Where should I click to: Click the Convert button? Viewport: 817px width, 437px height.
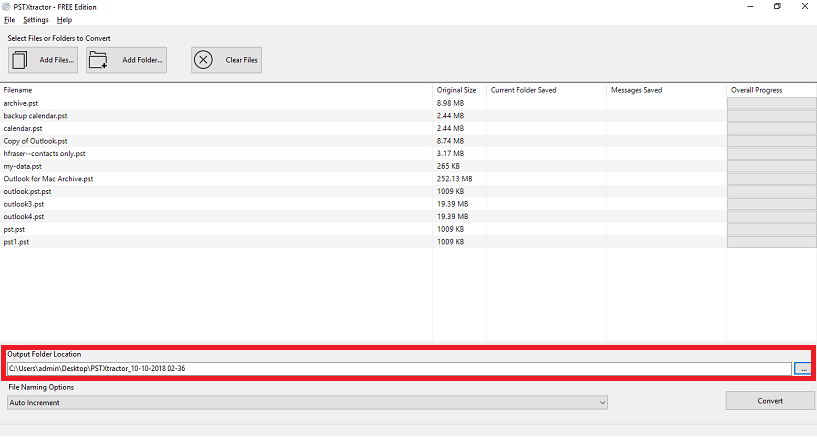(770, 401)
